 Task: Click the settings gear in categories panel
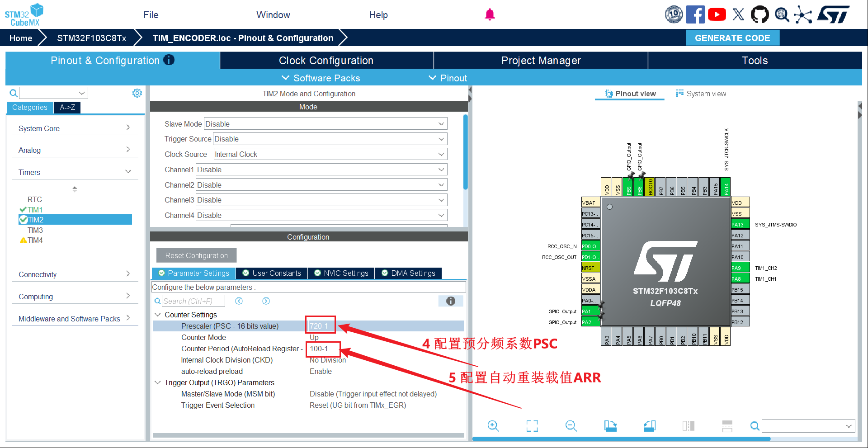pos(137,93)
